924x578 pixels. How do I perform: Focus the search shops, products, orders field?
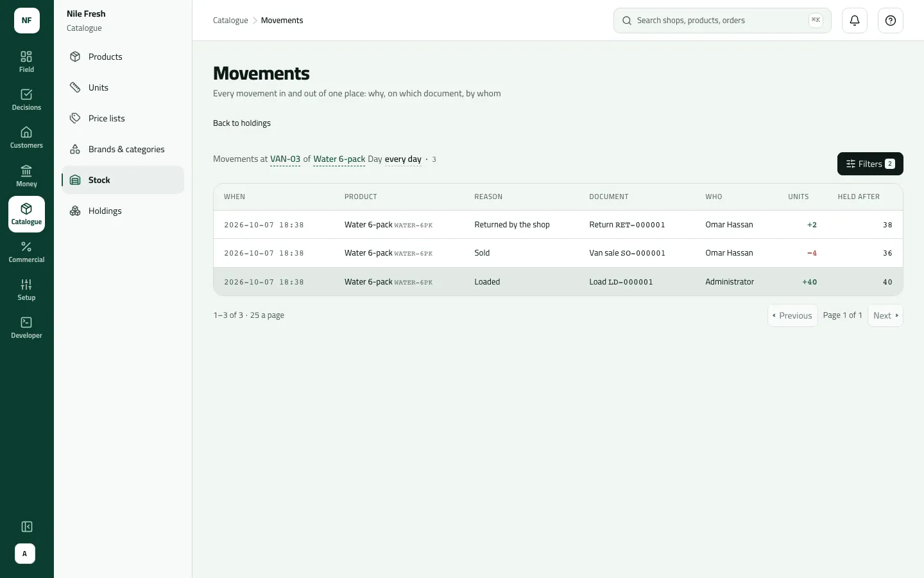pyautogui.click(x=723, y=21)
